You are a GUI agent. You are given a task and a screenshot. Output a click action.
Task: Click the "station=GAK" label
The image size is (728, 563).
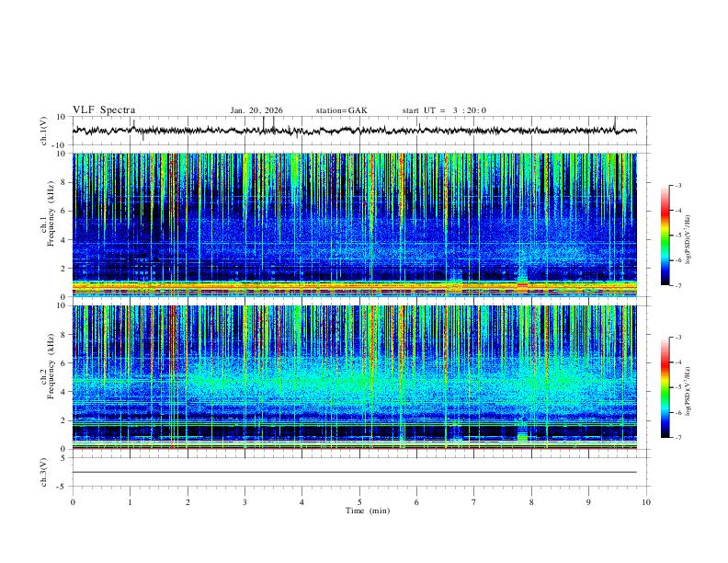(341, 110)
